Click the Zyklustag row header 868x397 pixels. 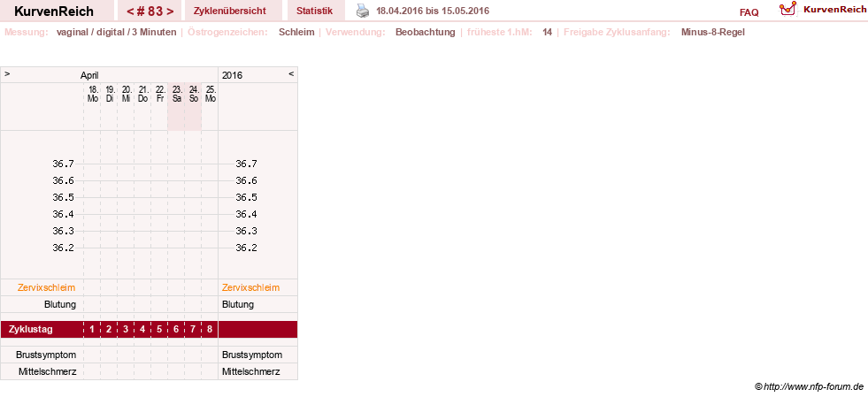tap(31, 330)
